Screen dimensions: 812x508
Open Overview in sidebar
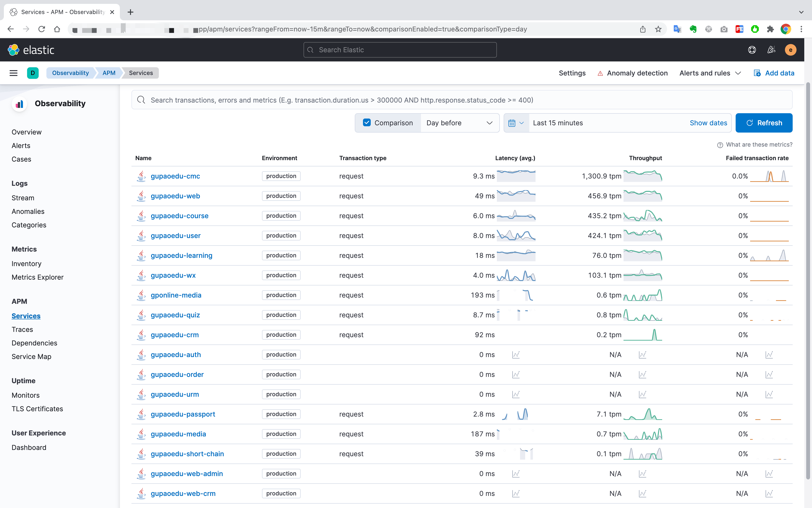[27, 132]
